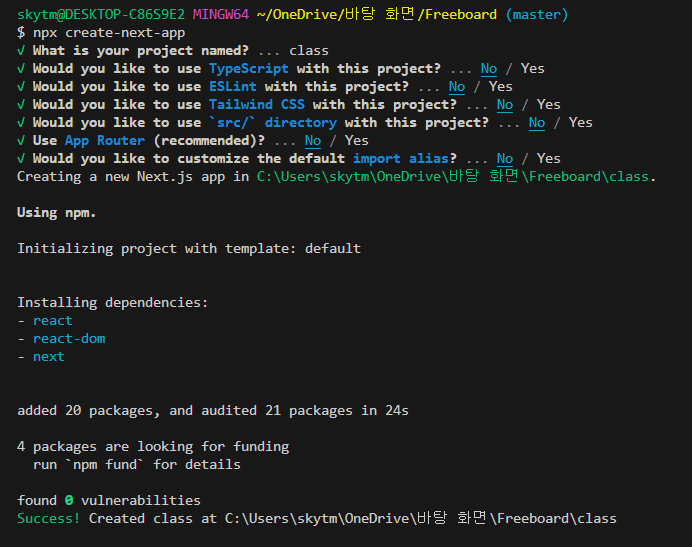Click 'Initializing project with template: default' line
This screenshot has height=547, width=692.
pyautogui.click(x=189, y=249)
